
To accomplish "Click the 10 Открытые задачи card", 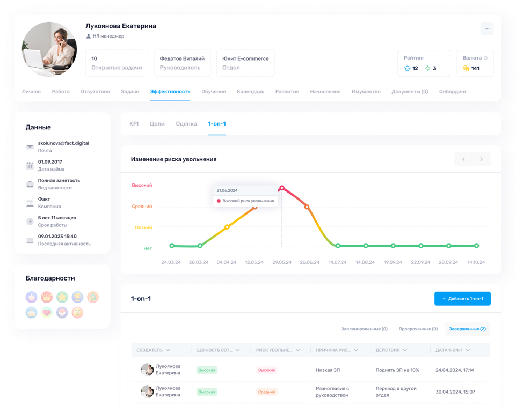I will pyautogui.click(x=117, y=63).
